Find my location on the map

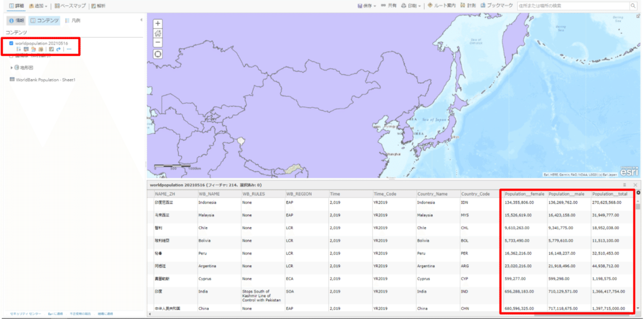pyautogui.click(x=158, y=54)
